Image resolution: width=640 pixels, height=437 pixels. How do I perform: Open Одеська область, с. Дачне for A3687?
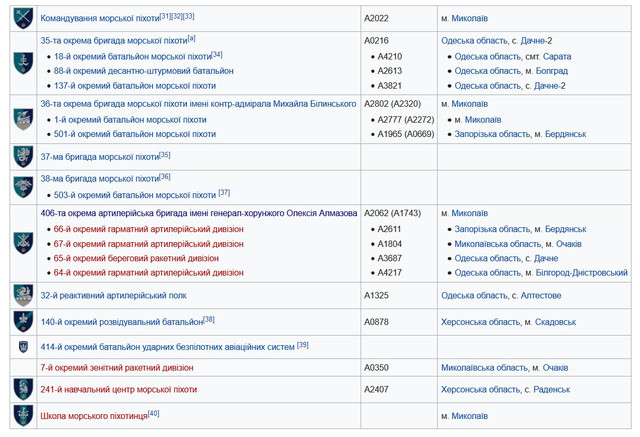(506, 258)
